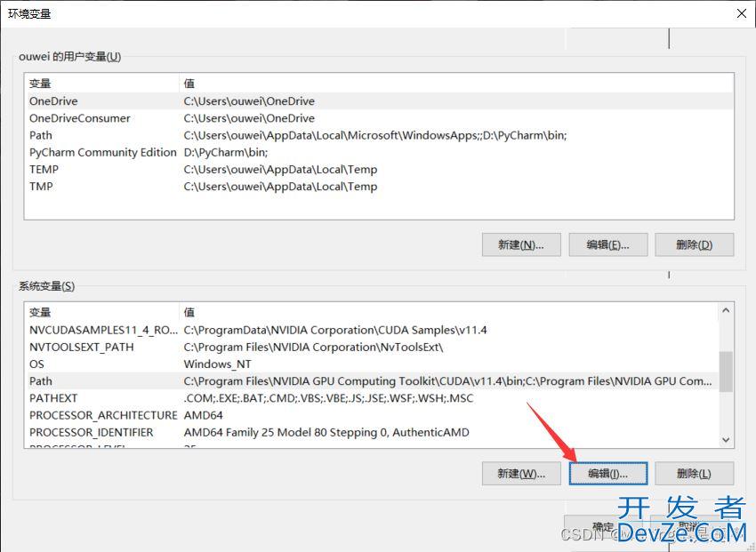Select NVTOOLSEXT_PATH system variable
756x552 pixels.
[372, 347]
